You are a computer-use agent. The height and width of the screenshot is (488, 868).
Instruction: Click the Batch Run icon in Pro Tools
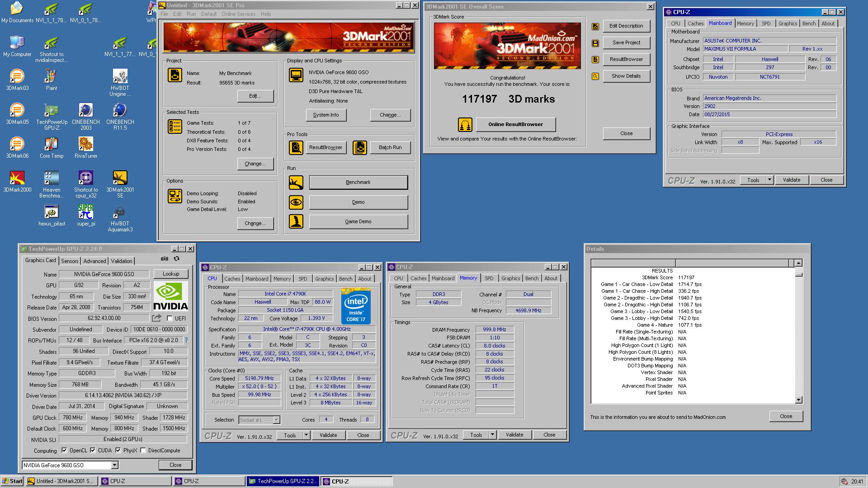[x=360, y=147]
